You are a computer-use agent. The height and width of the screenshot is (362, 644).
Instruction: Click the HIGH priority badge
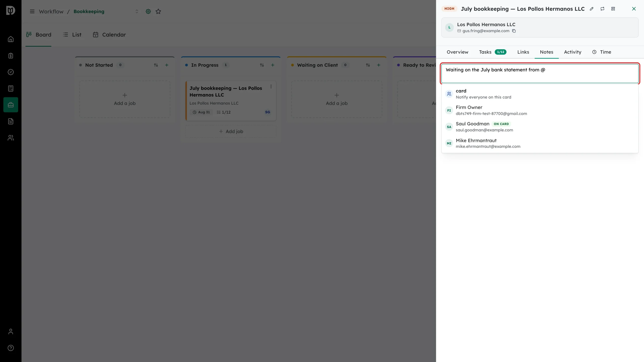pos(449,9)
